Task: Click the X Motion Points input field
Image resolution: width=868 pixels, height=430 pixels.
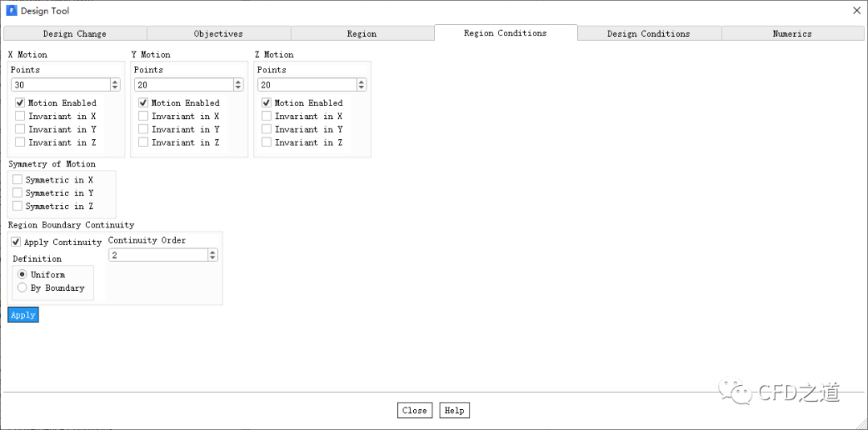Action: (61, 84)
